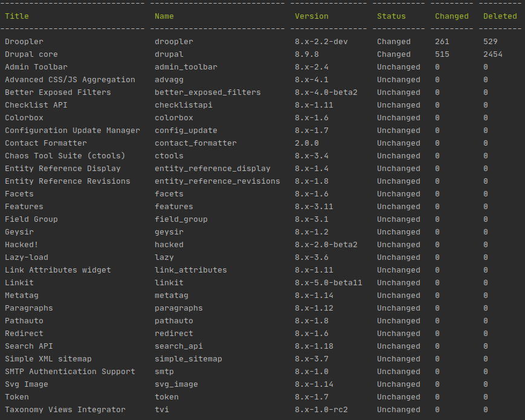The height and width of the screenshot is (420, 525).
Task: Click changed count 261
Action: (x=442, y=42)
